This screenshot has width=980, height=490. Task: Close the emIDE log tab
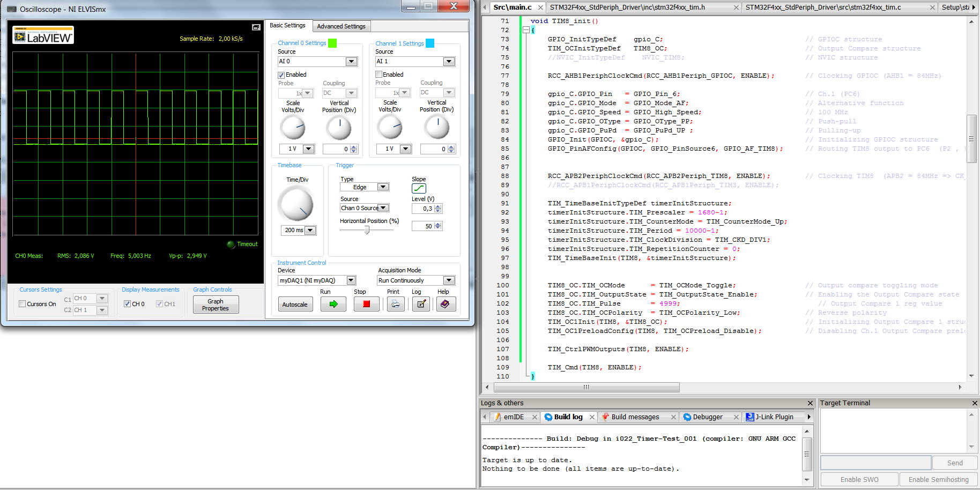pyautogui.click(x=534, y=417)
